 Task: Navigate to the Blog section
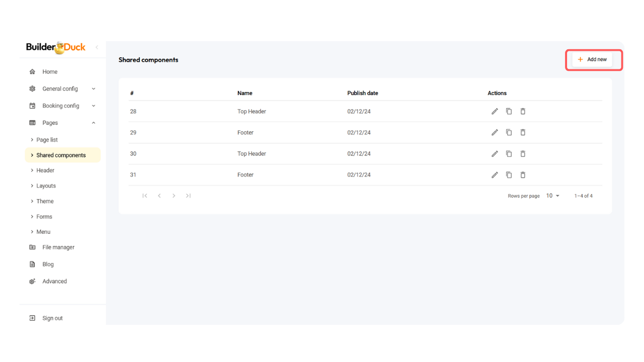48,264
